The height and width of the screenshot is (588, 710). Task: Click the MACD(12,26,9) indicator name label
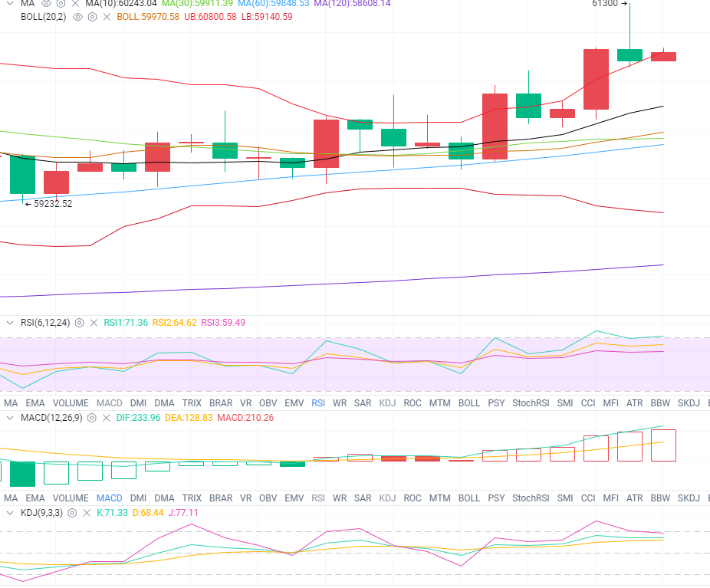coord(51,418)
